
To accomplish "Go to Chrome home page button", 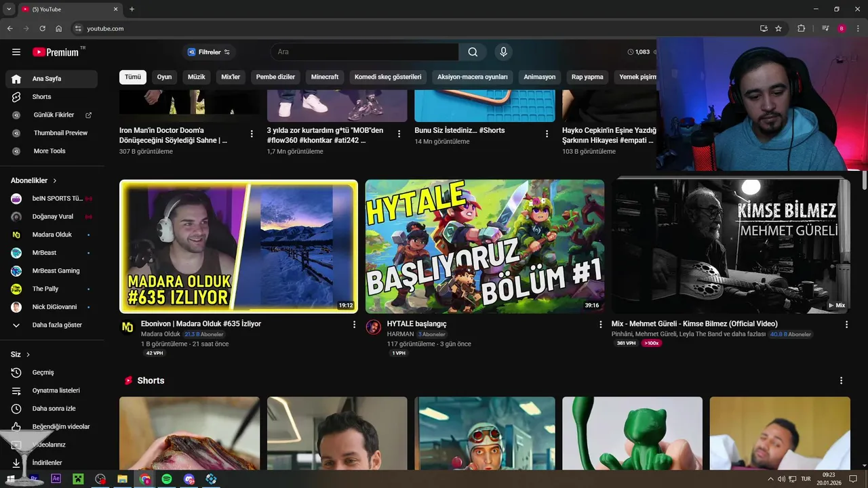I will tap(59, 28).
